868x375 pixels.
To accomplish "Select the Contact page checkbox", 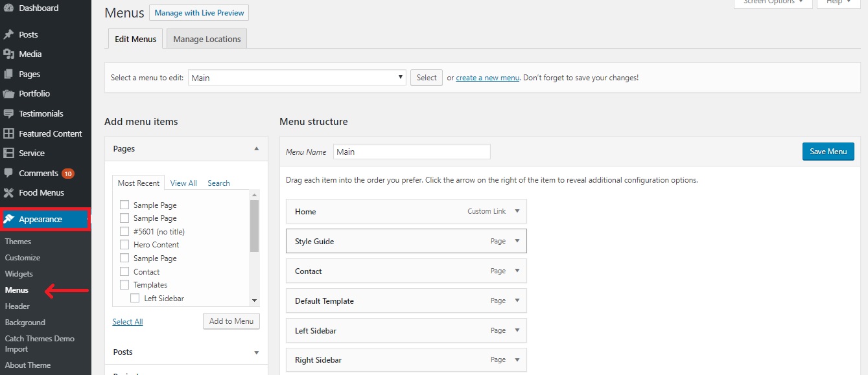I will pyautogui.click(x=124, y=271).
